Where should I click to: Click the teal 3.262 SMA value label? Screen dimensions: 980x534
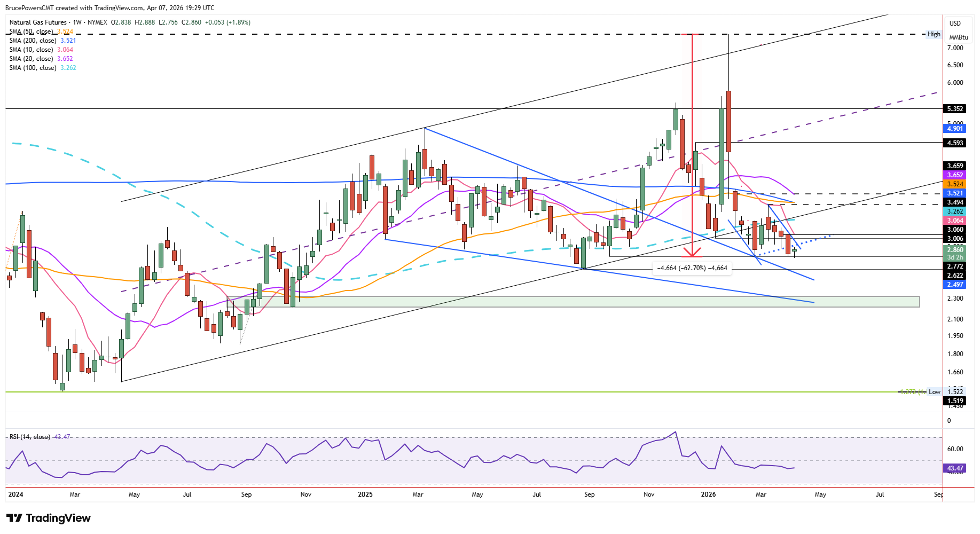point(955,211)
